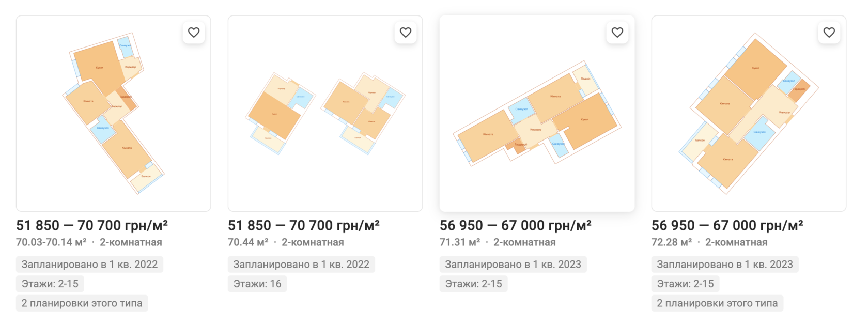The image size is (868, 326).
Task: Save the 71.31 м² apartment to favorites
Action: (x=617, y=33)
